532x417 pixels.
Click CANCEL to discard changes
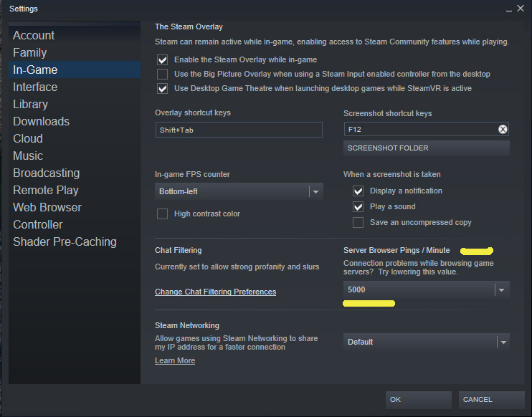tap(492, 400)
